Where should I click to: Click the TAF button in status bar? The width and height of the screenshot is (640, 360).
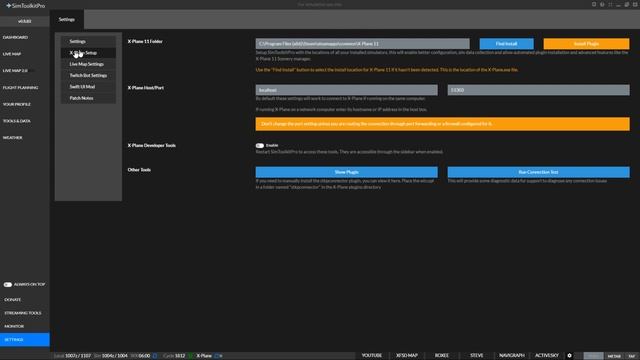pos(631,356)
